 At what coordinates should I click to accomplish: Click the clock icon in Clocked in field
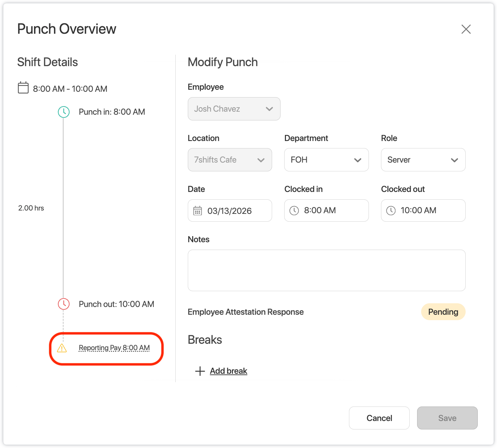(294, 211)
